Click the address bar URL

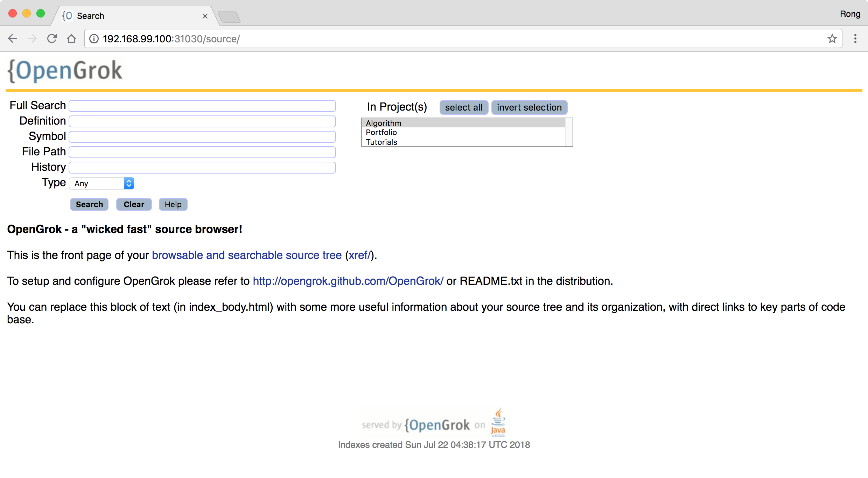tap(171, 39)
